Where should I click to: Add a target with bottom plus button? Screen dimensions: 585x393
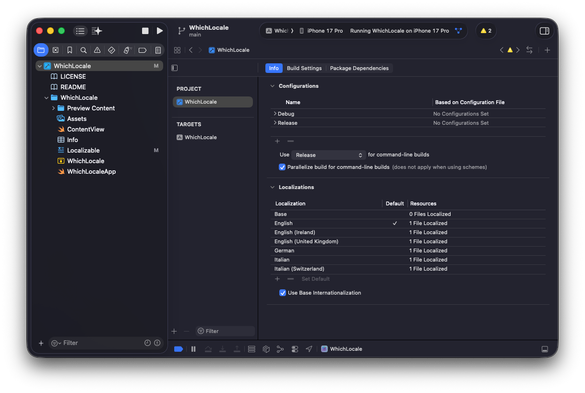(x=174, y=331)
